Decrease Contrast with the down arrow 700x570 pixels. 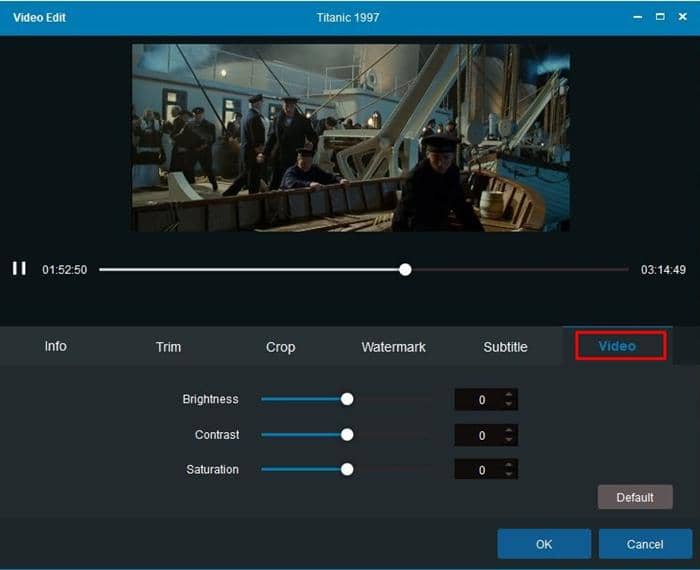pyautogui.click(x=508, y=440)
